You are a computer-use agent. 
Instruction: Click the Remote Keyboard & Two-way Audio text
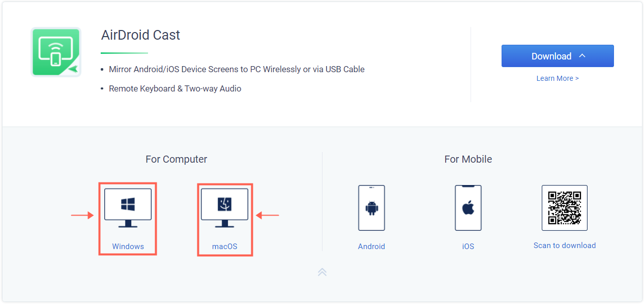tap(175, 88)
